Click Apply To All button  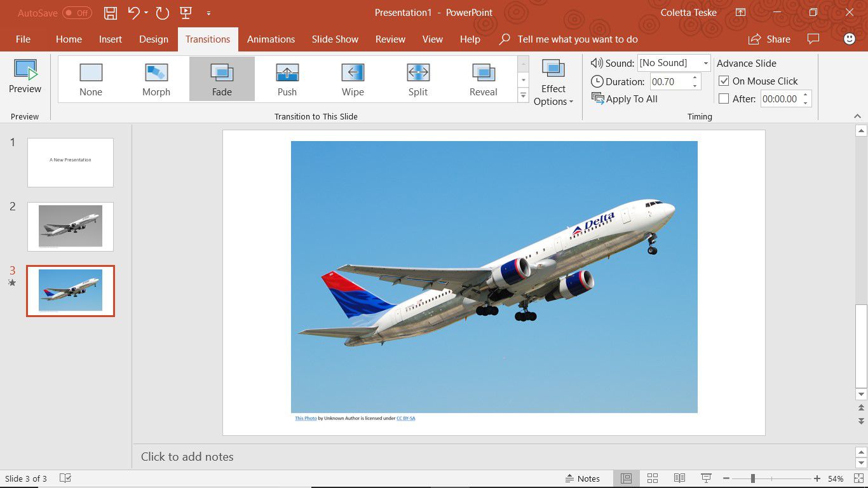(x=625, y=98)
